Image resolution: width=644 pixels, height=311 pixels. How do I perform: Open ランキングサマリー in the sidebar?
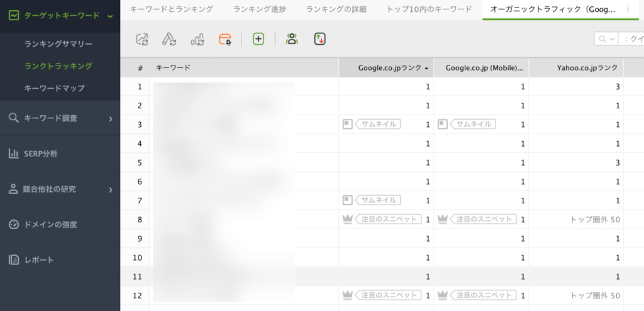(58, 44)
